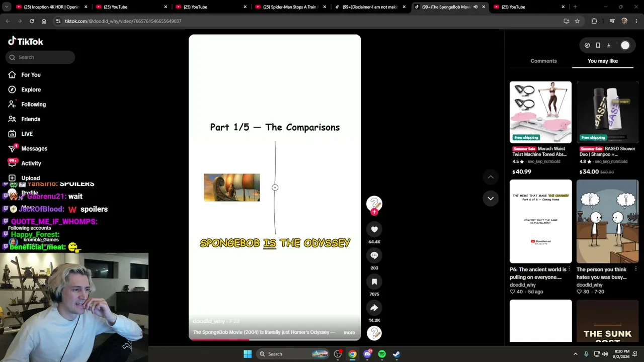Open the TikTok profile avatar circle

pos(625,45)
